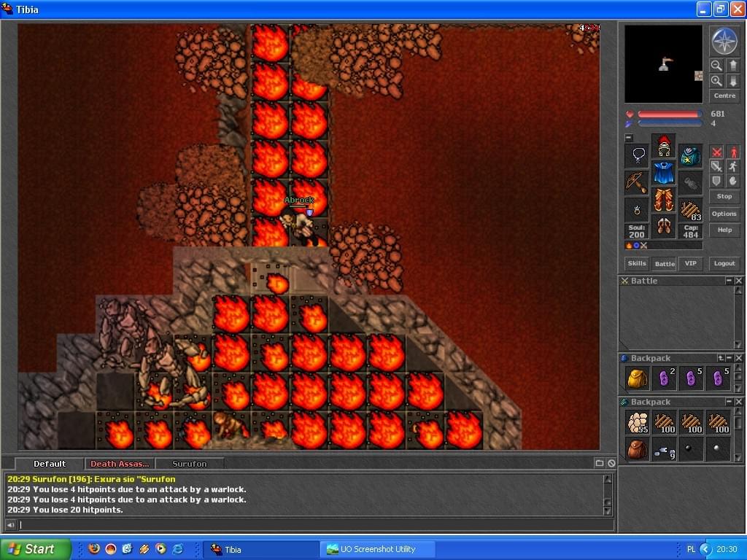Move minimap up one floor

tap(732, 66)
